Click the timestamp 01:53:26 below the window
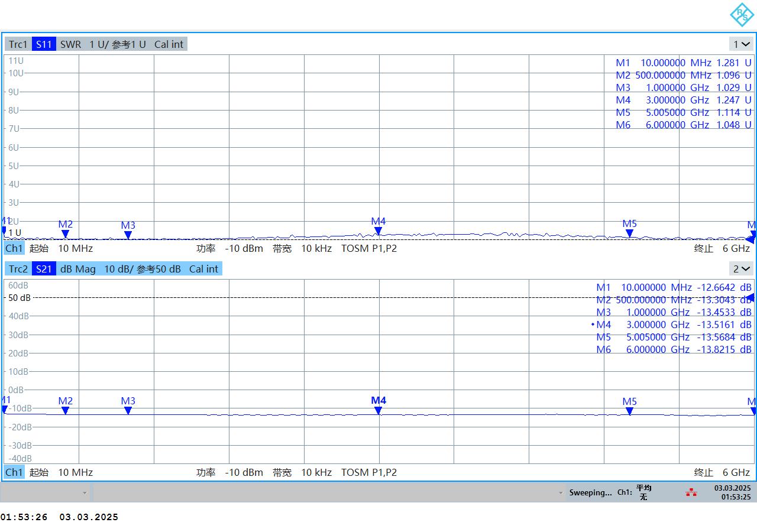 click(x=24, y=517)
